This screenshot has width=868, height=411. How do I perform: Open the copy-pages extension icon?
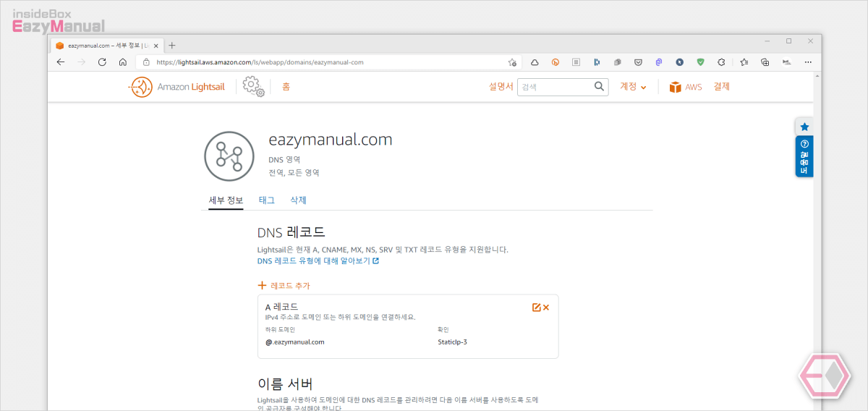[x=618, y=62]
